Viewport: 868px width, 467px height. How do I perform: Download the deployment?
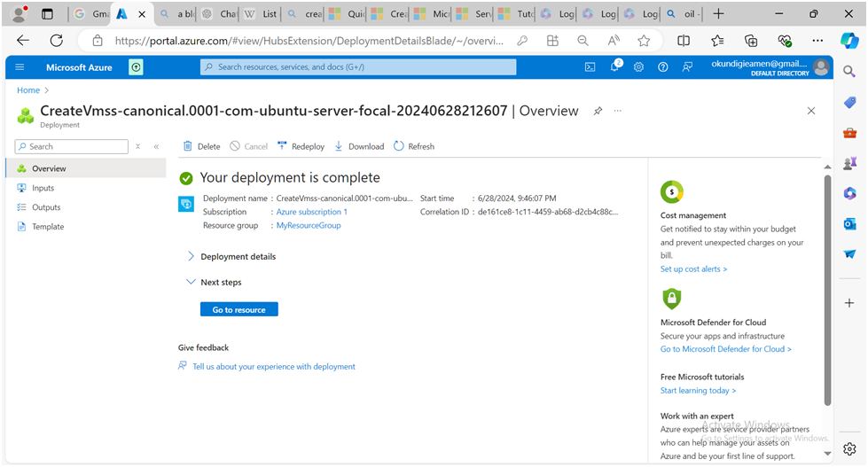(359, 146)
